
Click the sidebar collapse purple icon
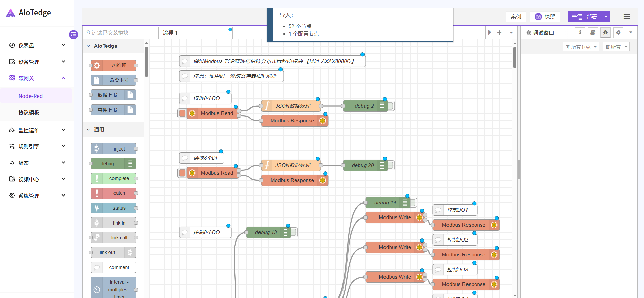pos(74,35)
